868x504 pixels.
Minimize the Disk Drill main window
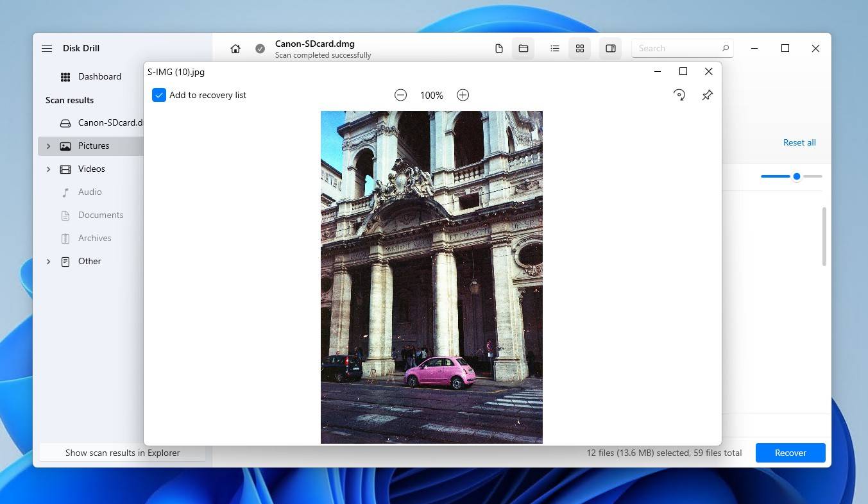[x=754, y=48]
